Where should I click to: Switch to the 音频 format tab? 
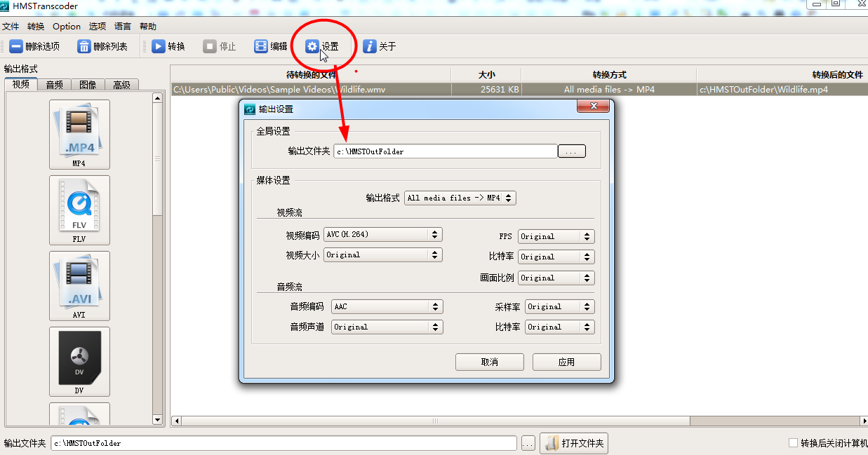click(x=54, y=85)
